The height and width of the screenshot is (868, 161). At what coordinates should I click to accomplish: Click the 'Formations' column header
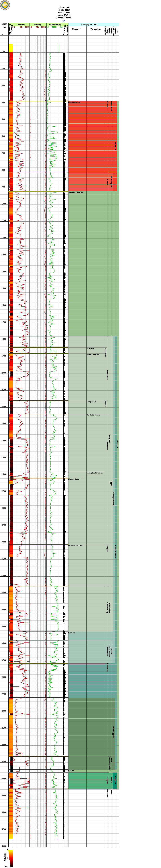point(95,29)
